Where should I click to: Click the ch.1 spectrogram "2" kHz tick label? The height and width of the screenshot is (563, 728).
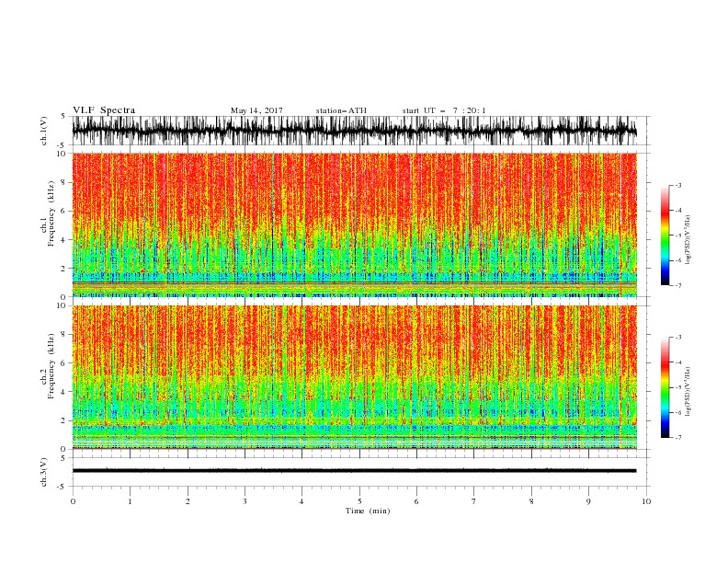(x=64, y=269)
